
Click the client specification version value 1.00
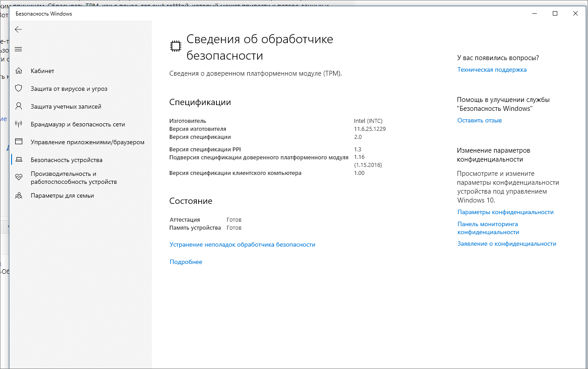(x=359, y=173)
